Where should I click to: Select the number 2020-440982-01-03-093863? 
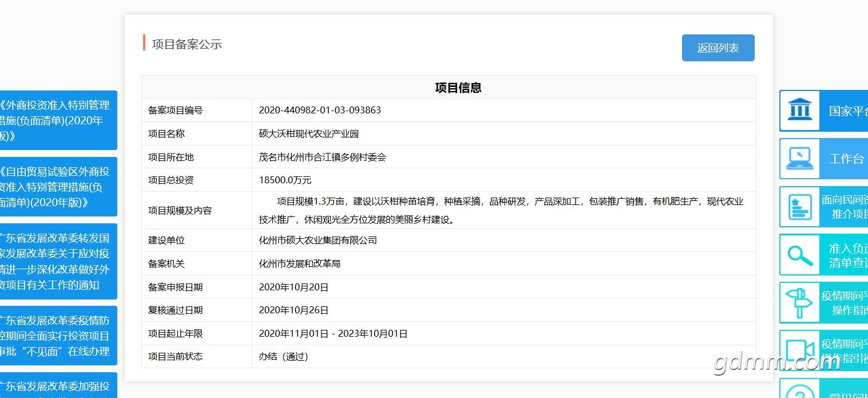pos(320,110)
